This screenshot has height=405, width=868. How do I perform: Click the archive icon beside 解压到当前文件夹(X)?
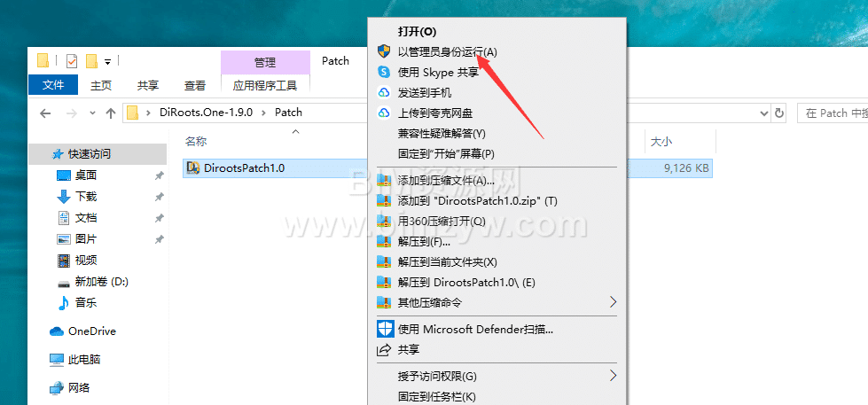click(384, 261)
